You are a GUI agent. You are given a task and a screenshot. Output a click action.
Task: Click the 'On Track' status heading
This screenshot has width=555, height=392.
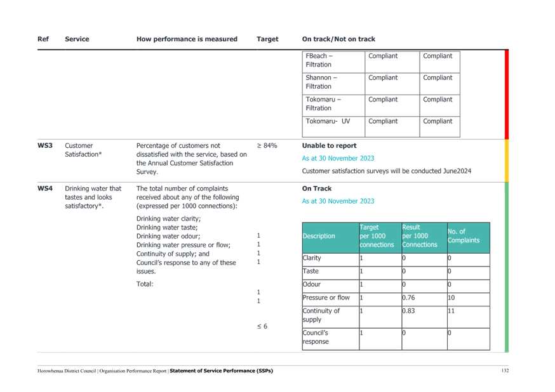317,188
